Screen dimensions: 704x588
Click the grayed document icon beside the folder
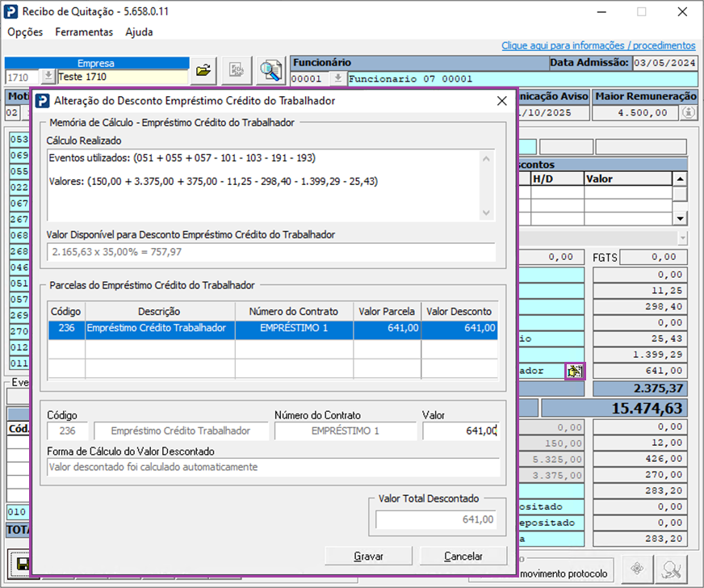click(237, 71)
